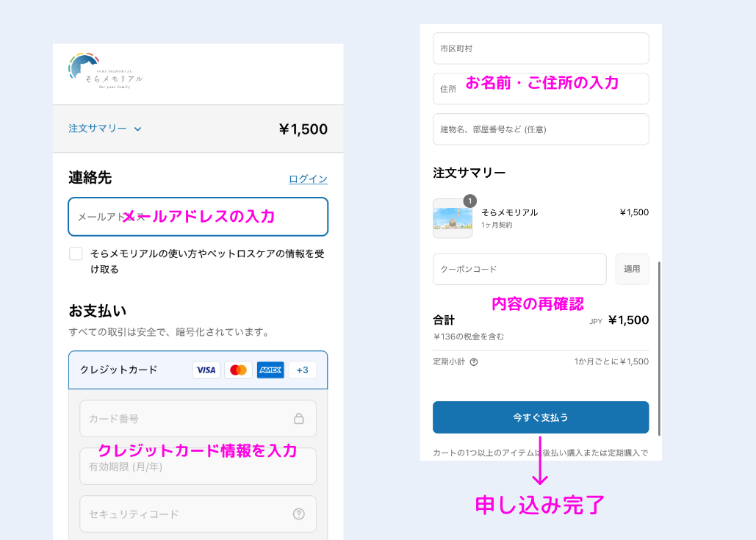This screenshot has height=540, width=756.
Task: Select the クレジットカード payment option
Action: (x=119, y=370)
